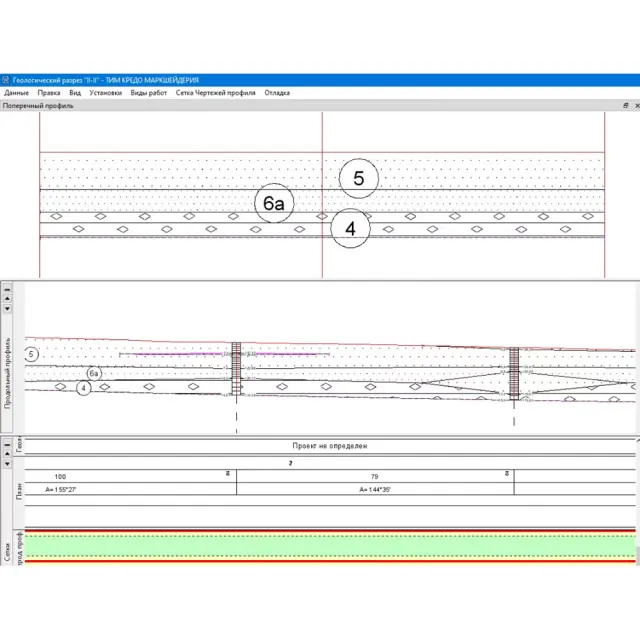Pin the Поперечный профиль panel
The width and height of the screenshot is (640, 640).
tap(625, 105)
